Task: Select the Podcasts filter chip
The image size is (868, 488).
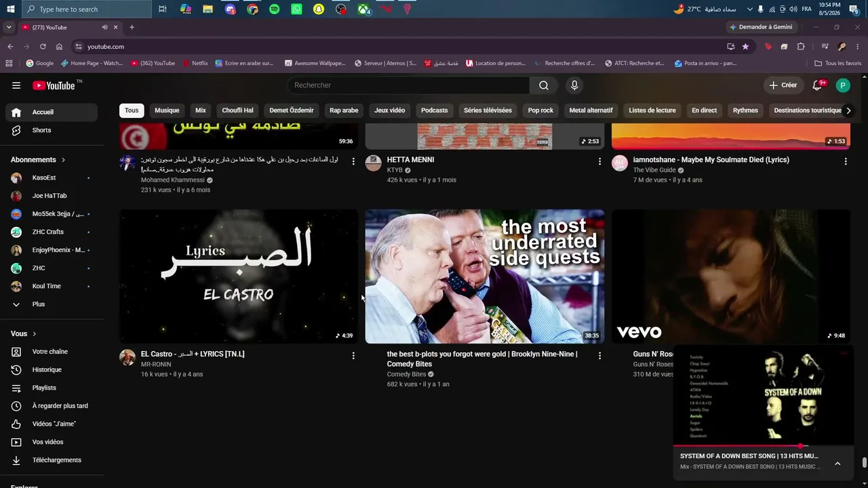Action: [x=435, y=110]
